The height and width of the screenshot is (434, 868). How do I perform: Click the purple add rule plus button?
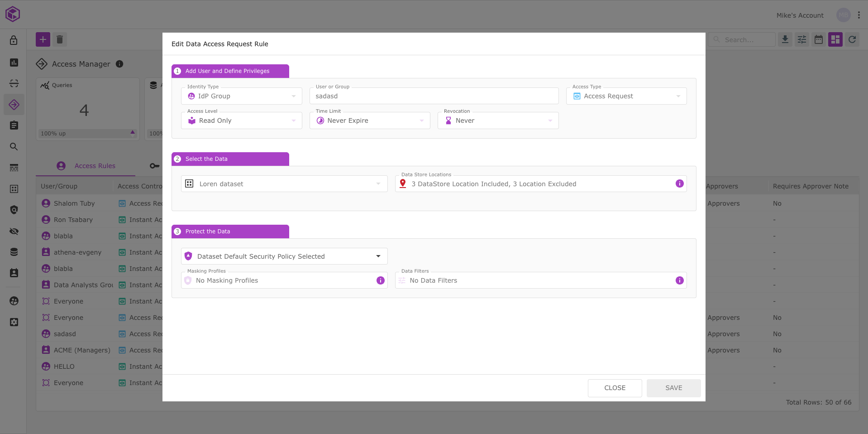43,39
